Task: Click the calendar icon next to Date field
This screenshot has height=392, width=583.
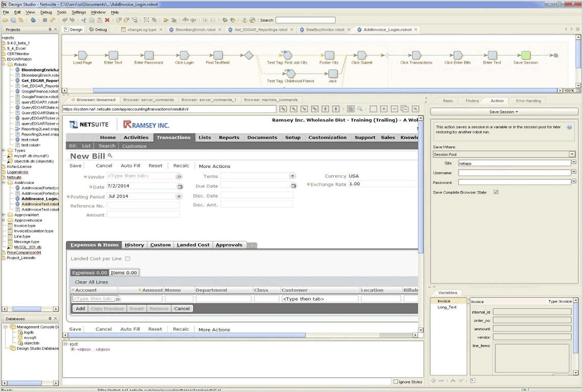Action: click(181, 187)
